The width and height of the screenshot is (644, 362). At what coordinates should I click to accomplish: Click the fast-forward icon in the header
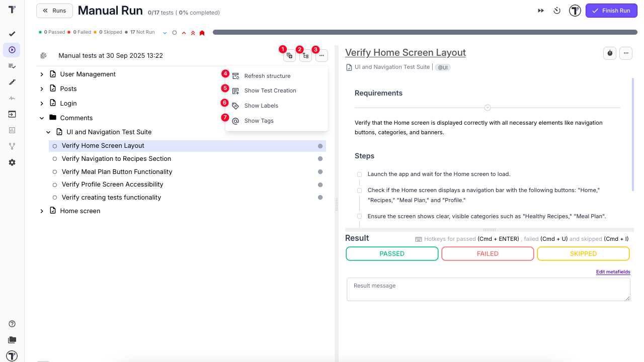pyautogui.click(x=541, y=11)
